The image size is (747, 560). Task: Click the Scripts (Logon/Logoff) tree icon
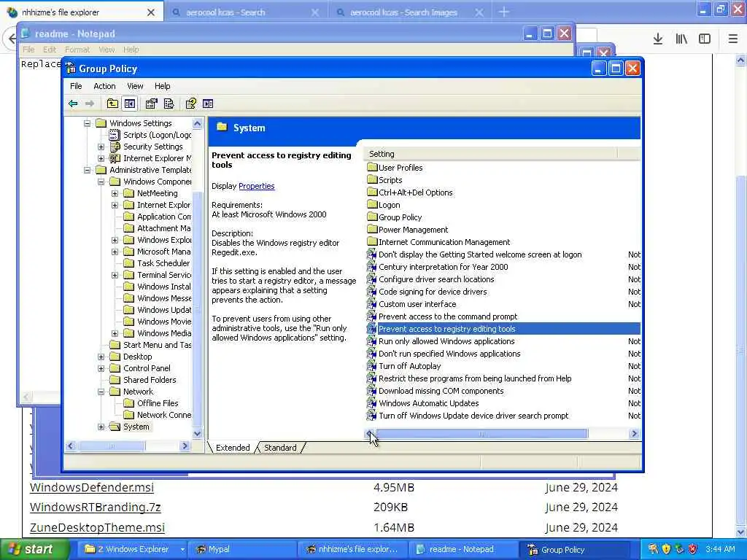pyautogui.click(x=115, y=135)
